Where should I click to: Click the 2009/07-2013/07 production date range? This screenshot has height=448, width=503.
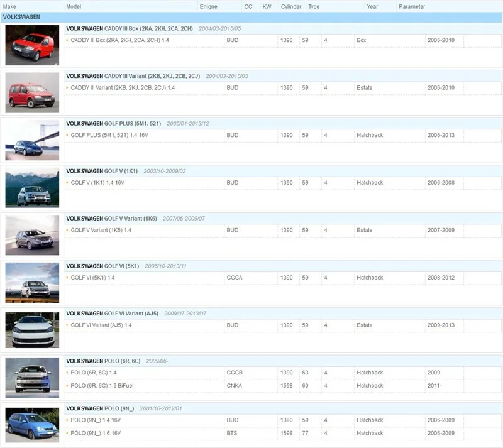click(185, 314)
